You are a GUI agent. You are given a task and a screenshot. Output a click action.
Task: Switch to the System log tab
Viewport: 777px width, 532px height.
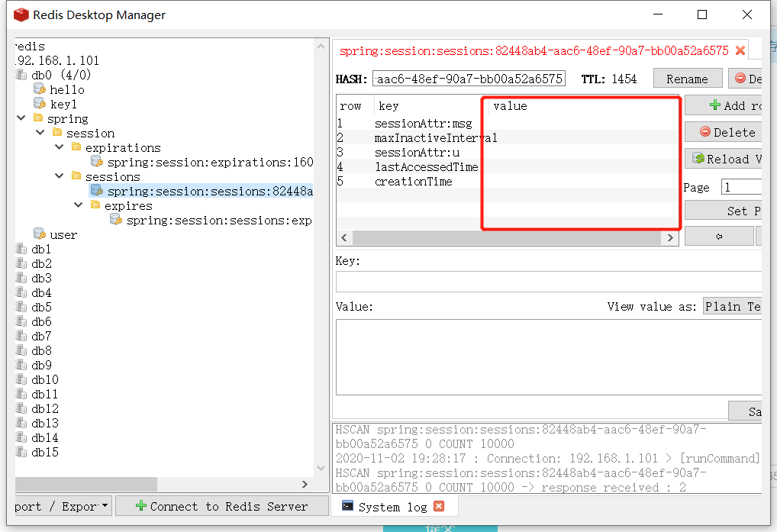point(392,507)
